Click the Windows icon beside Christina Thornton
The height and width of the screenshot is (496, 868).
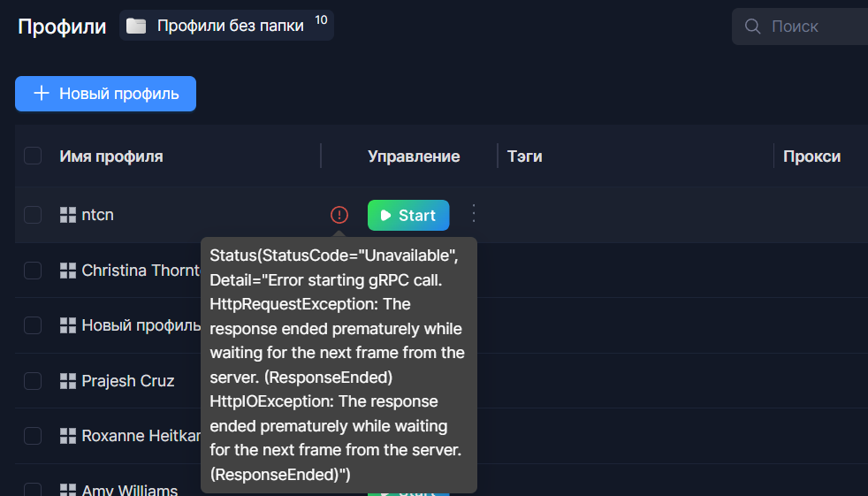68,271
